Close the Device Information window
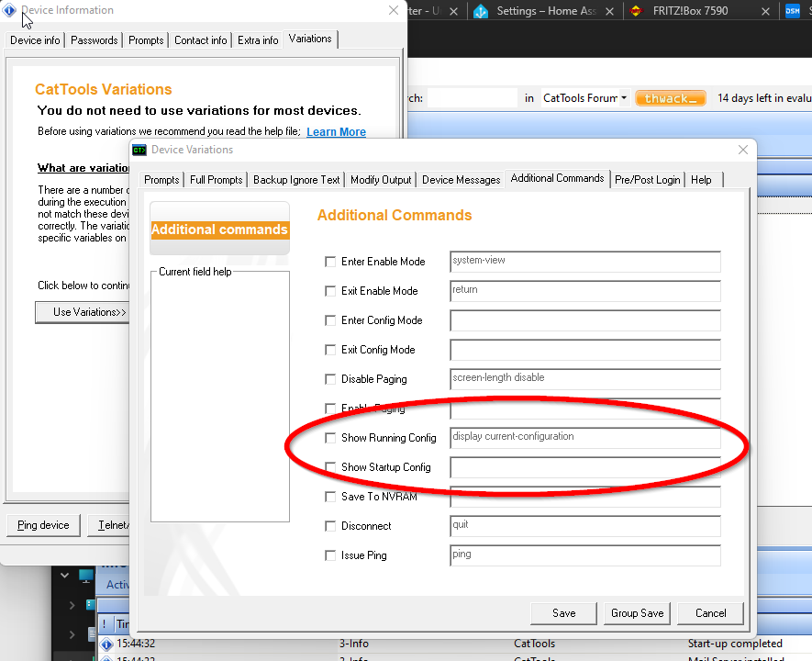Screen dimensions: 812x661 click(394, 10)
